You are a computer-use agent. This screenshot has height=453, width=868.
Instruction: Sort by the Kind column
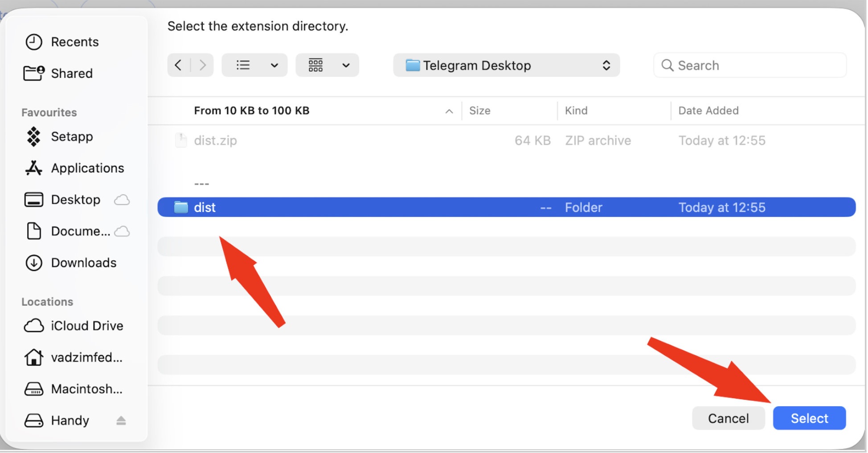click(x=576, y=110)
